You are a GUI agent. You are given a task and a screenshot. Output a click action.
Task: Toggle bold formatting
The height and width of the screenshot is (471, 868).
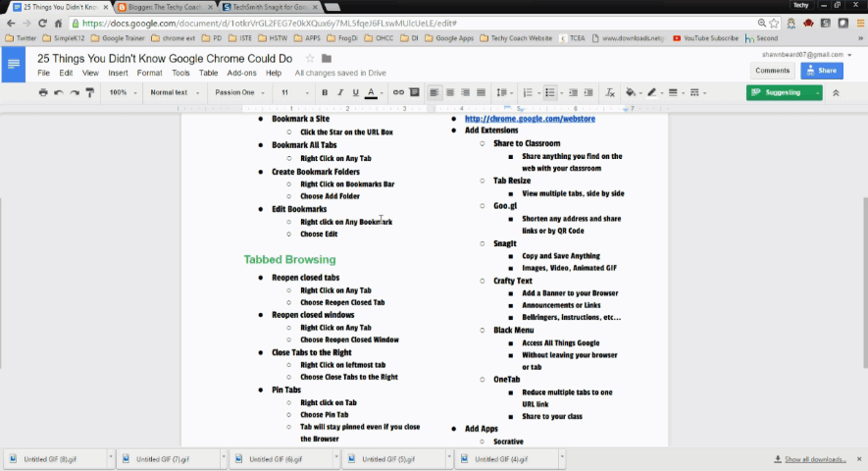pyautogui.click(x=325, y=92)
